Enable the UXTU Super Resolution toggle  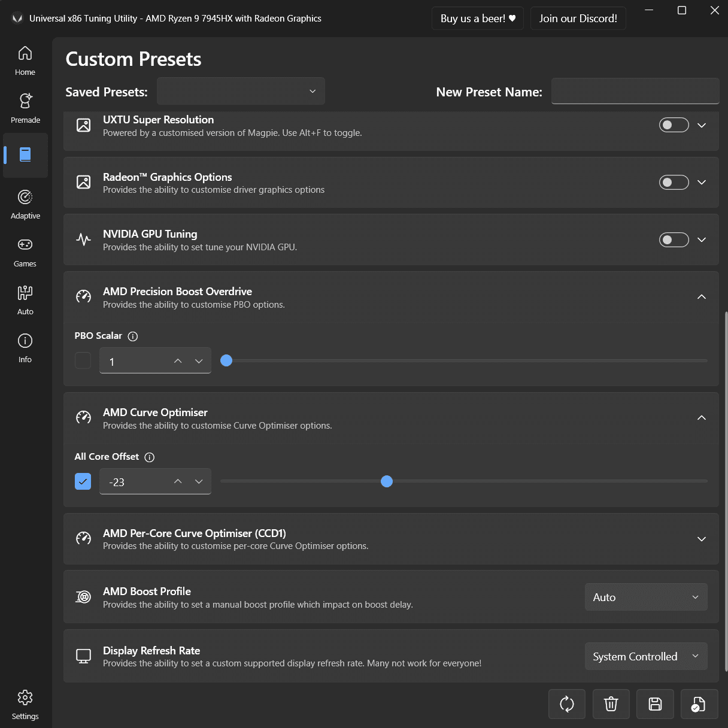point(674,125)
